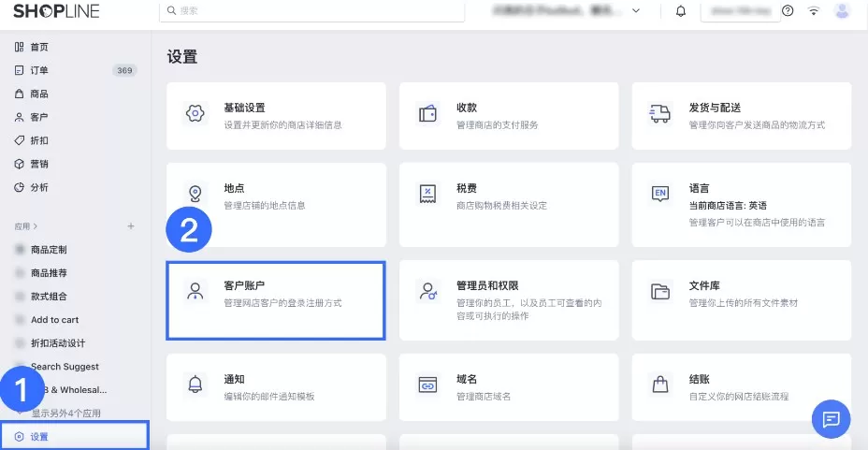
Task: Click the search magnifier icon
Action: point(171,10)
